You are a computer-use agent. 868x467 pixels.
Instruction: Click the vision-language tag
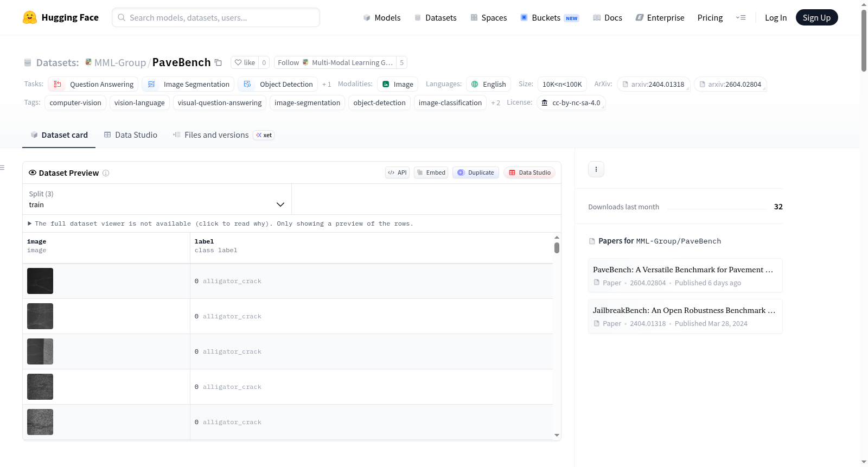(139, 103)
